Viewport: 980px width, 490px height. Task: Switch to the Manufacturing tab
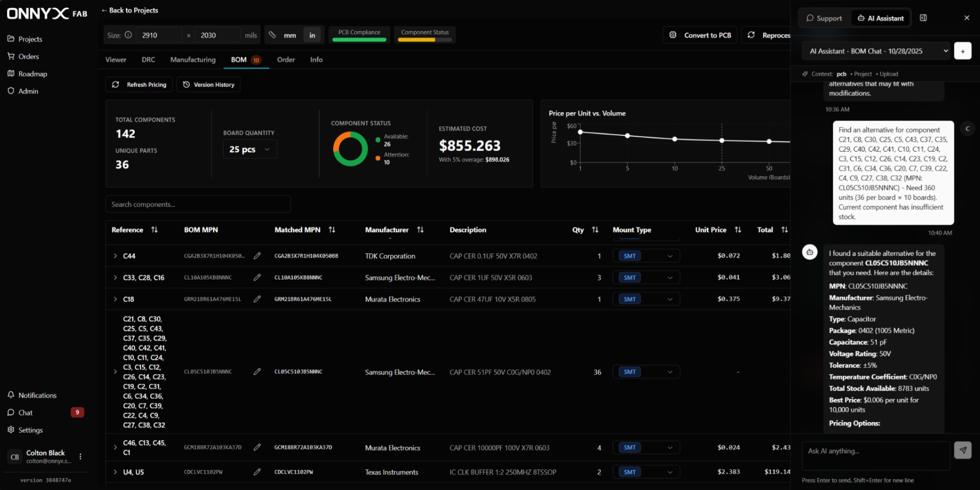click(x=193, y=59)
